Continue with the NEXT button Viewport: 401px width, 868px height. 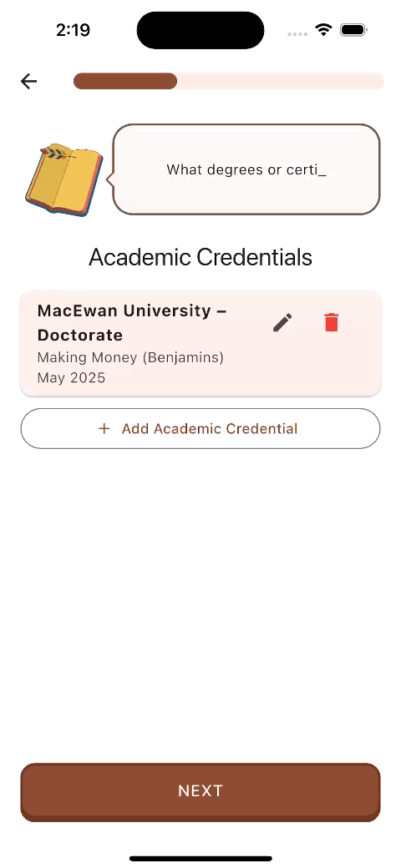[200, 792]
